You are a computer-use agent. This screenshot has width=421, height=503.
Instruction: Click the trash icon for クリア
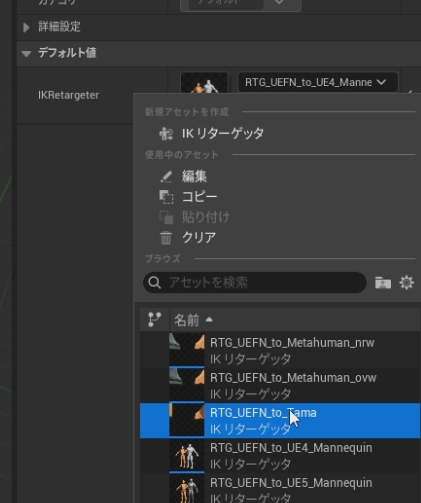tap(166, 238)
